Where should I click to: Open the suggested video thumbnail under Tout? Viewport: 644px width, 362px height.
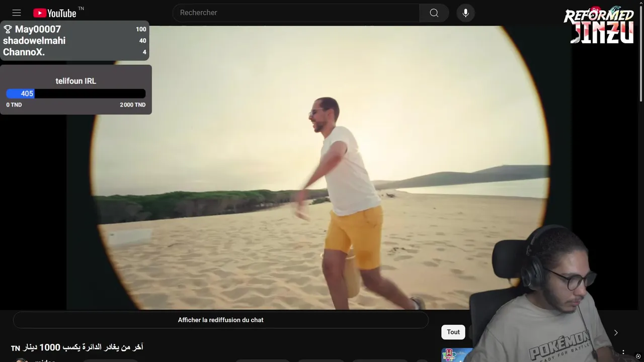457,355
